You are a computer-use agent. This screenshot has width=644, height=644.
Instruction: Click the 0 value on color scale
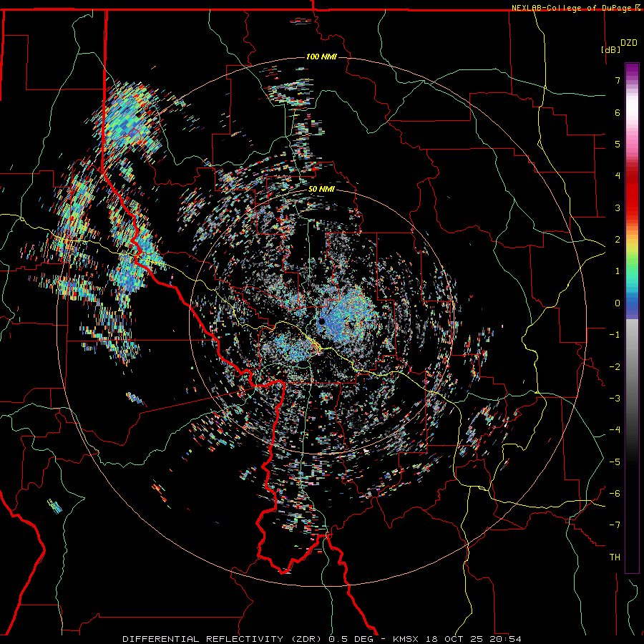click(618, 303)
